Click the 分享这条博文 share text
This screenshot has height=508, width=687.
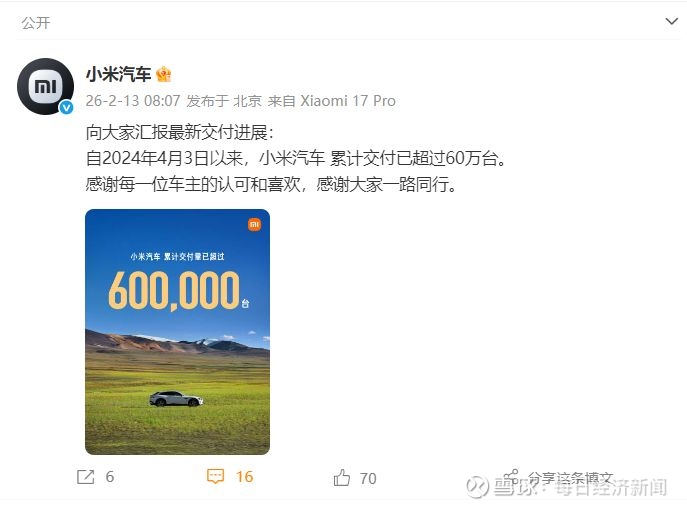click(x=570, y=478)
